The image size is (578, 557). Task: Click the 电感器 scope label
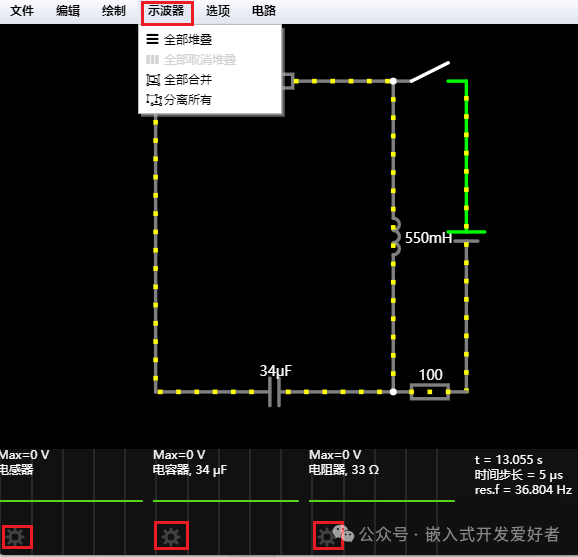[x=17, y=470]
